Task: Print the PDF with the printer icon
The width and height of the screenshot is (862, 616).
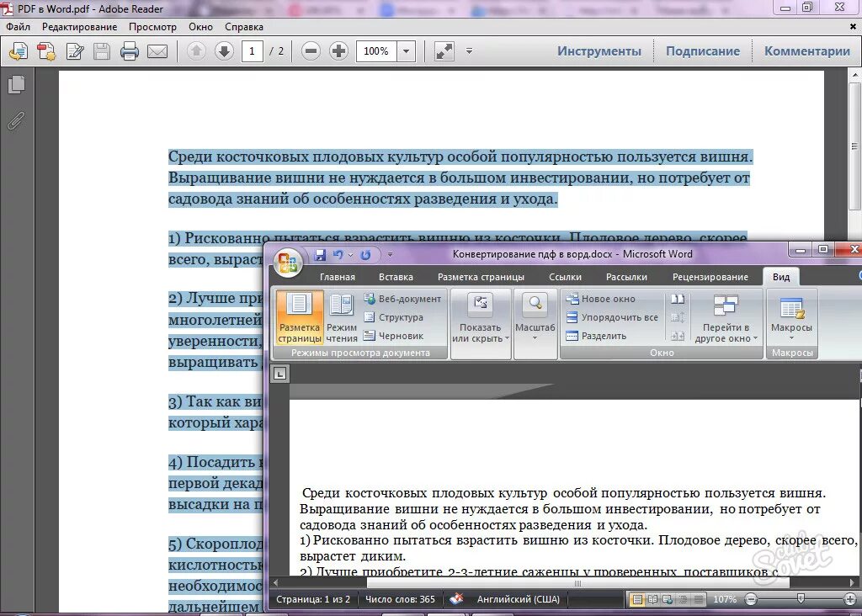Action: coord(130,51)
